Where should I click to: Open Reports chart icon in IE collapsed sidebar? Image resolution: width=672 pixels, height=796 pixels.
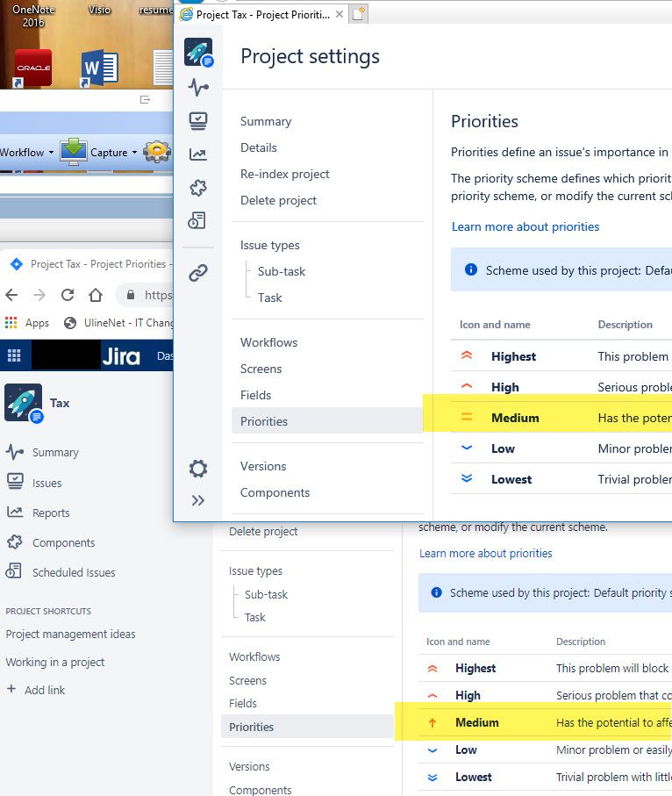pos(198,154)
